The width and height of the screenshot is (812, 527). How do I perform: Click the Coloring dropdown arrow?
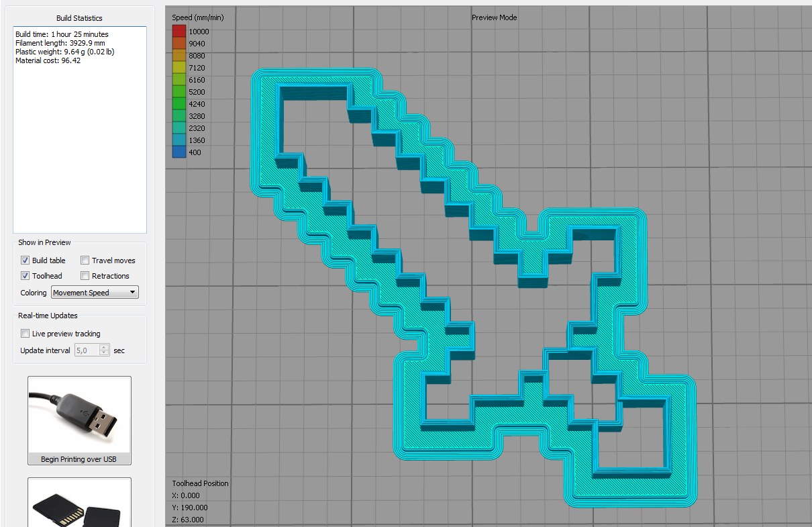coord(132,292)
